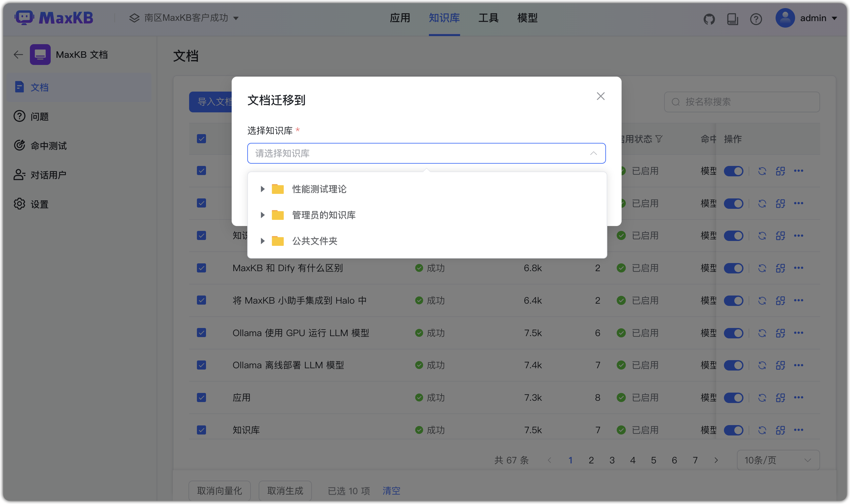Image resolution: width=850 pixels, height=504 pixels.
Task: Click the help question mark icon
Action: tap(756, 19)
